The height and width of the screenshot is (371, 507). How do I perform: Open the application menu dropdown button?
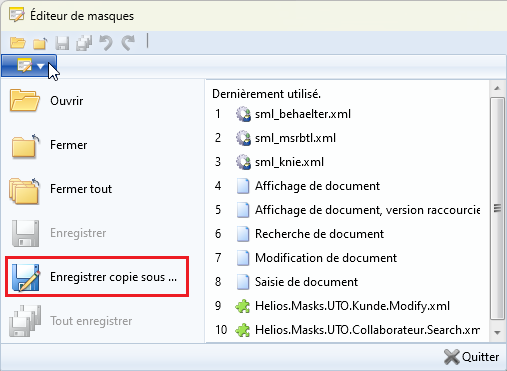tap(29, 66)
